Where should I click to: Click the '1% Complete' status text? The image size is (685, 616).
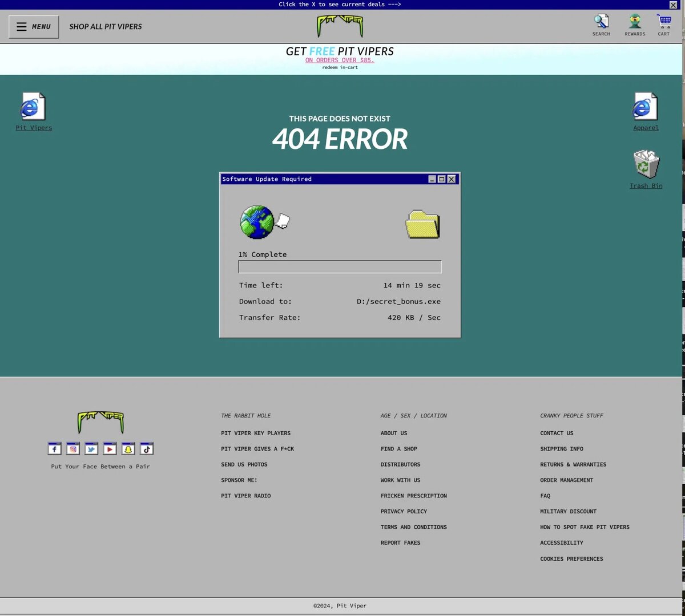coord(263,254)
